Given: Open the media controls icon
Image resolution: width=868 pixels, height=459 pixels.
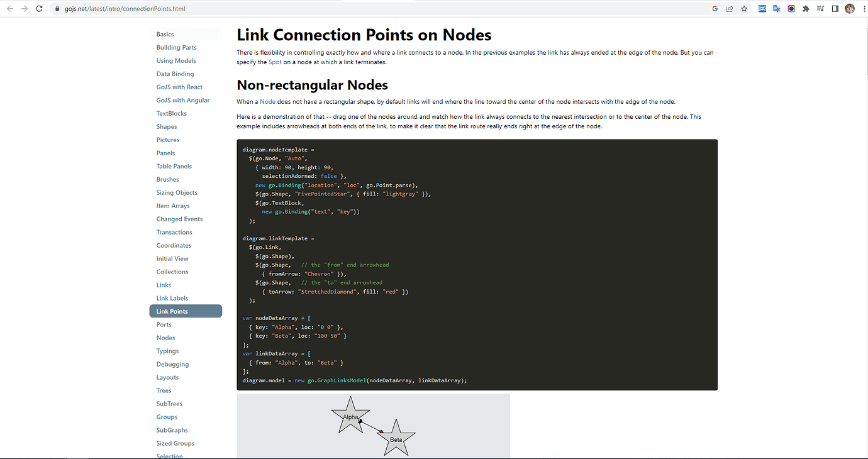Looking at the screenshot, I should click(820, 9).
